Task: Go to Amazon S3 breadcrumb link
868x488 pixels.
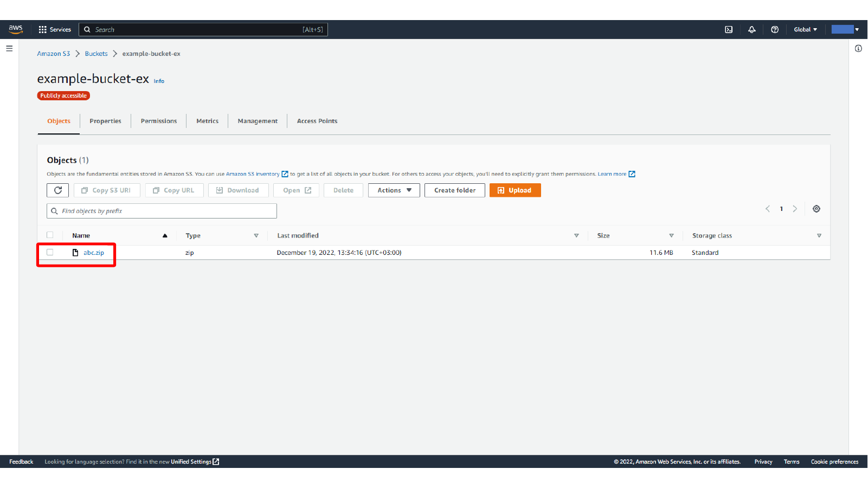Action: [x=54, y=54]
